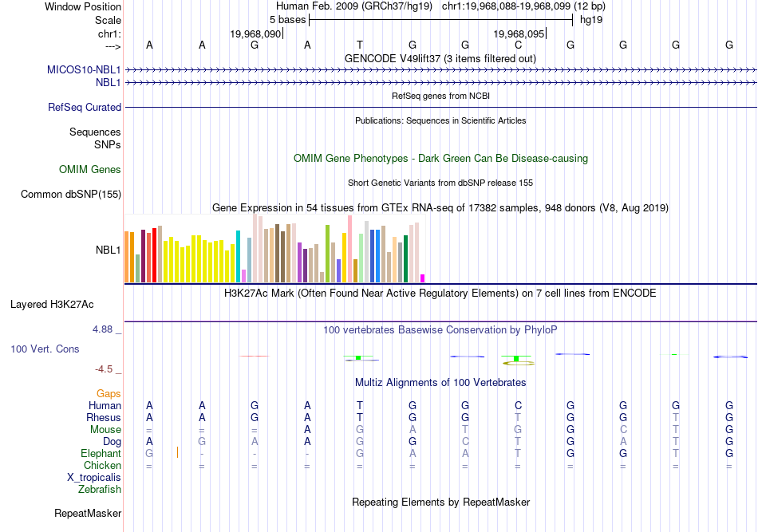
Task: Click the 19,968,095 position marker
Action: pyautogui.click(x=519, y=33)
